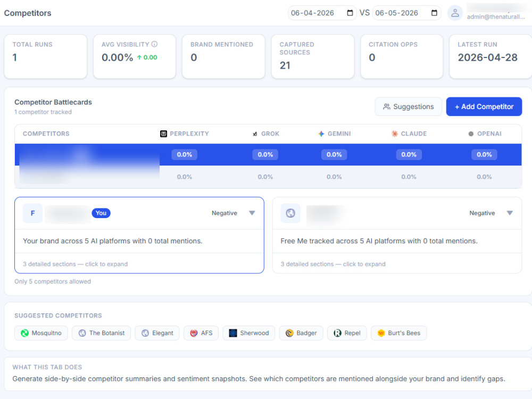This screenshot has width=532, height=399.
Task: Click the Brand Mentioned stat card
Action: [223, 56]
